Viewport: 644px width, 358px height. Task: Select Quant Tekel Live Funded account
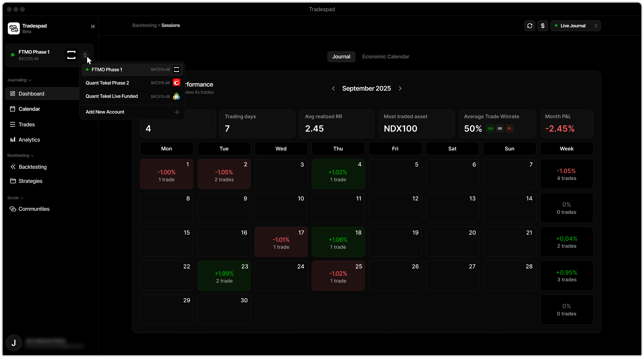111,96
